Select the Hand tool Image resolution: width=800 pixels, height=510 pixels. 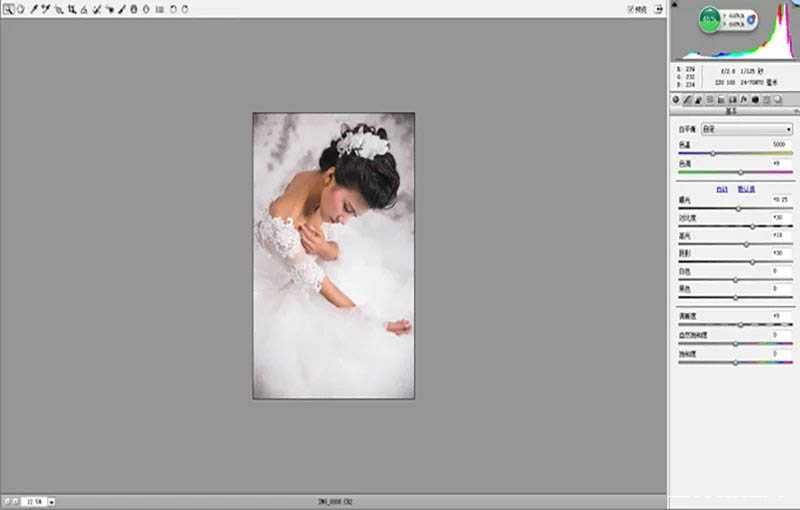[x=21, y=9]
